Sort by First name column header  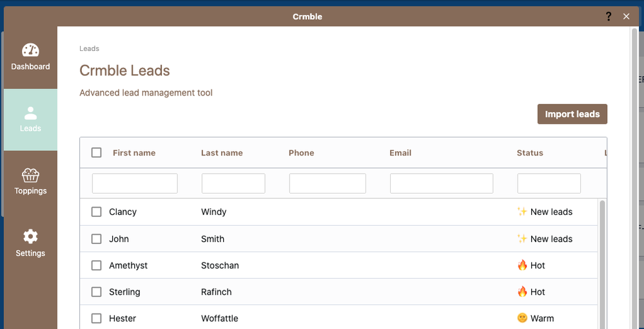point(134,153)
